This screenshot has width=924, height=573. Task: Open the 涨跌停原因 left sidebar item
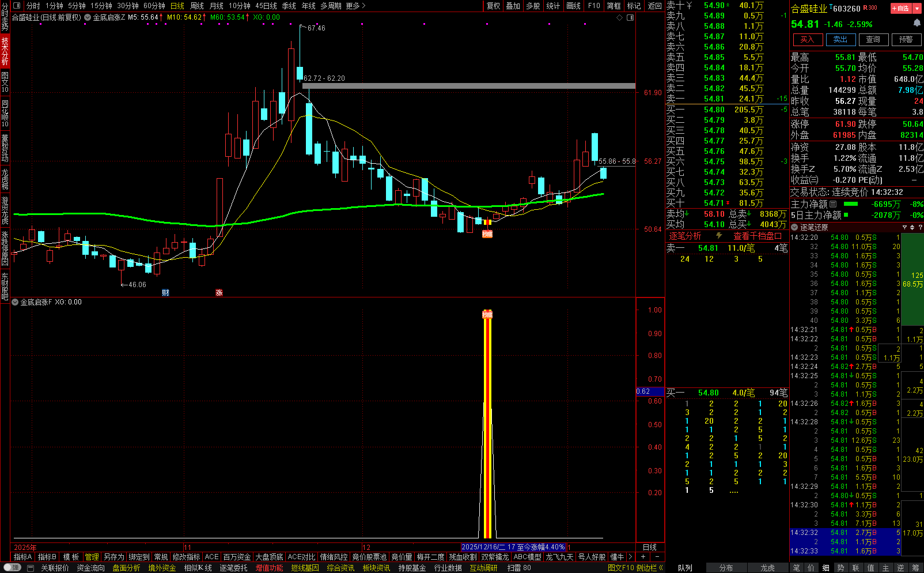tap(5, 248)
